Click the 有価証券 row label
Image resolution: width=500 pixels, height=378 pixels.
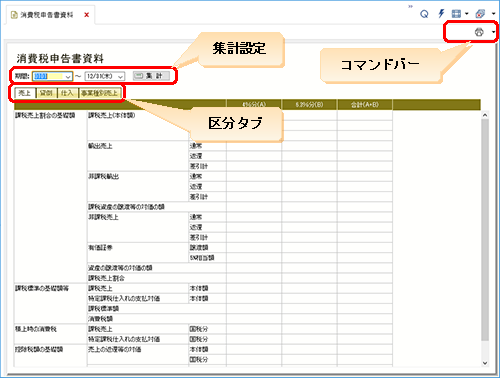point(100,248)
